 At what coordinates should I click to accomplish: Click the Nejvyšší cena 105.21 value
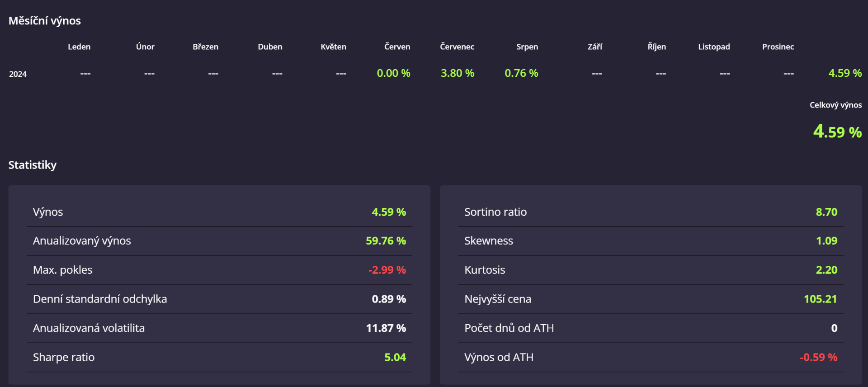click(820, 299)
